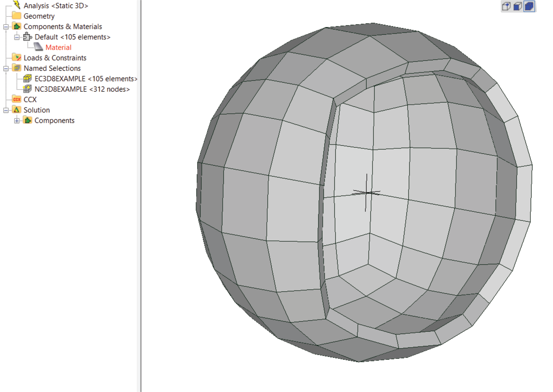The height and width of the screenshot is (392, 553).
Task: Collapse the Solution tree node
Action: point(6,110)
